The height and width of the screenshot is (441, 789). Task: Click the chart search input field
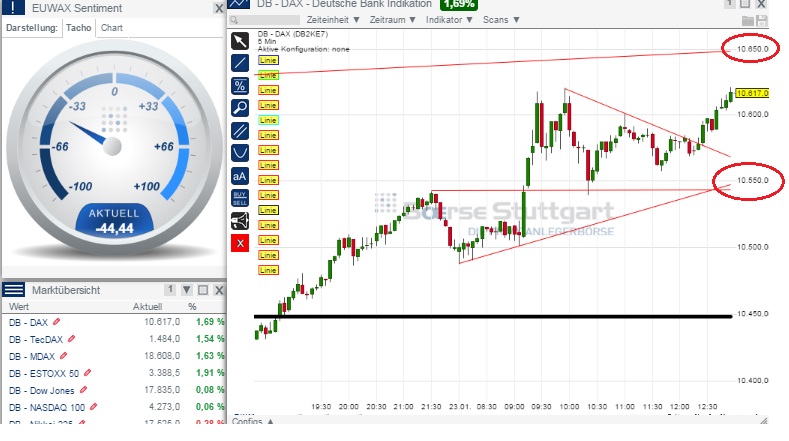tap(265, 20)
